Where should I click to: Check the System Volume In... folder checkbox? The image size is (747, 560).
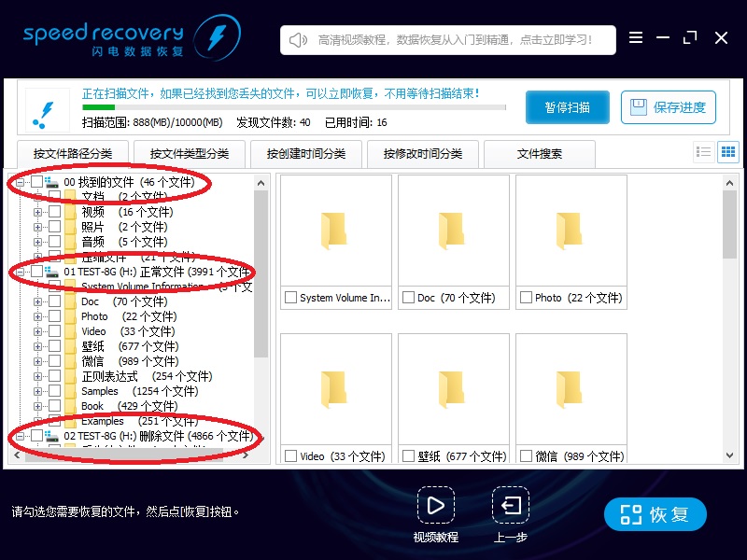pyautogui.click(x=289, y=298)
